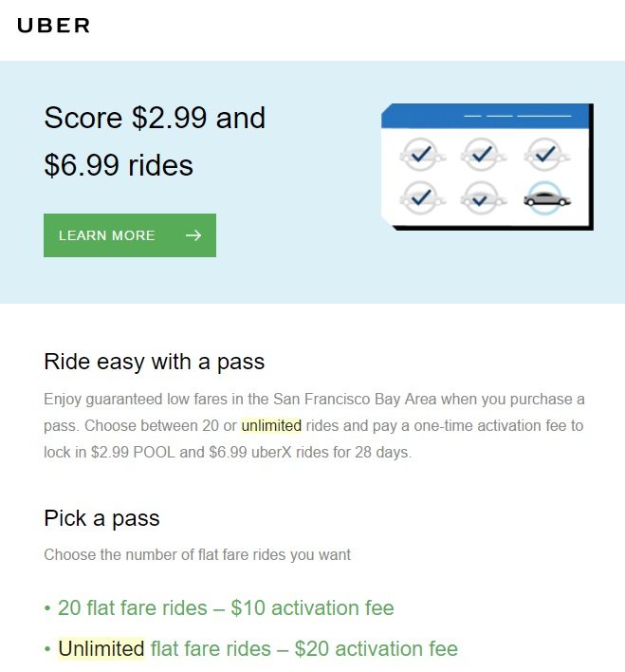Click the blue header of pass card illustration
The width and height of the screenshot is (625, 672).
[486, 115]
